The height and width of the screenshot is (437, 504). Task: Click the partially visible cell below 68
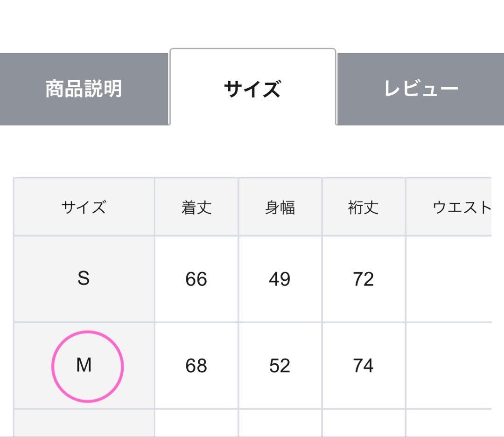(196, 423)
